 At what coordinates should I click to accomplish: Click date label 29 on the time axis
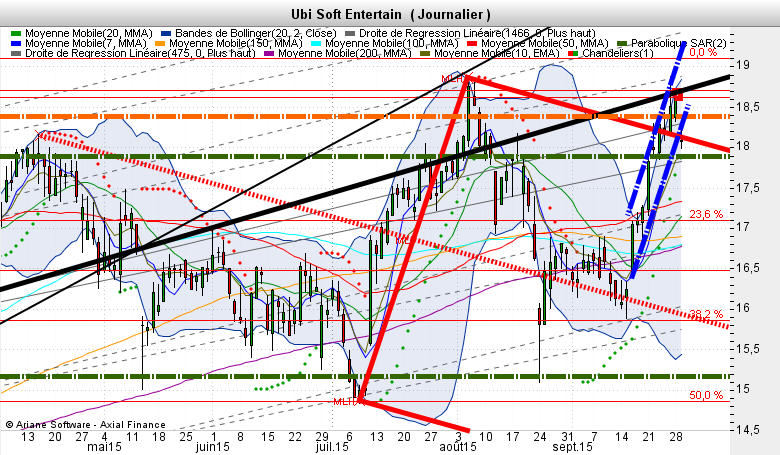[x=322, y=437]
